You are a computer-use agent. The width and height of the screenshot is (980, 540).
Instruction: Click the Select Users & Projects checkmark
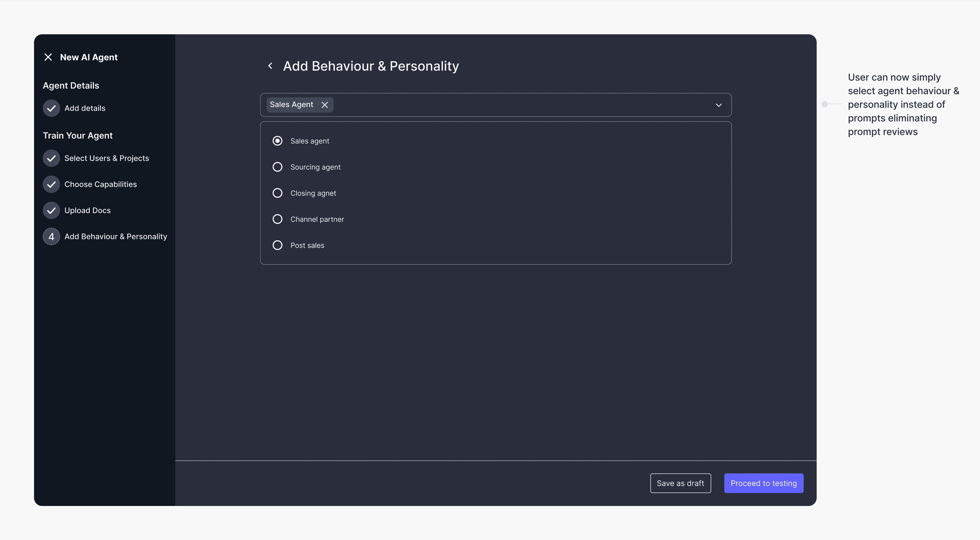point(51,158)
